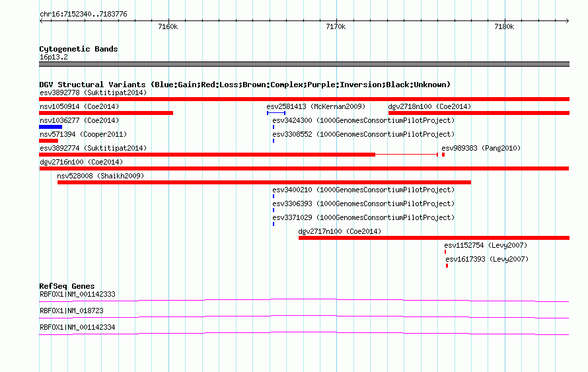Open esv2581413 (McKernan2009) label

point(316,106)
